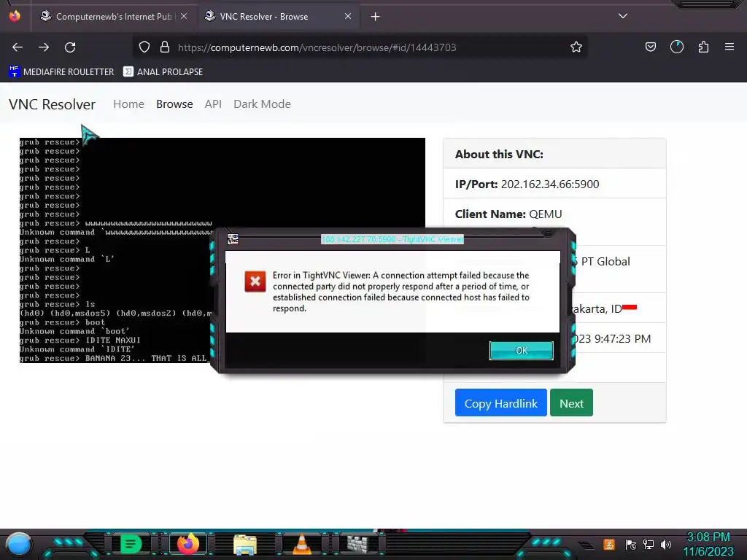Viewport: 747px width, 560px height.
Task: Click the green Next button
Action: 571,402
